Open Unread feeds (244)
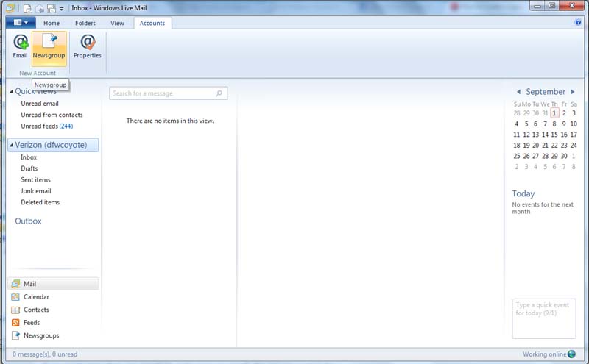 [47, 126]
